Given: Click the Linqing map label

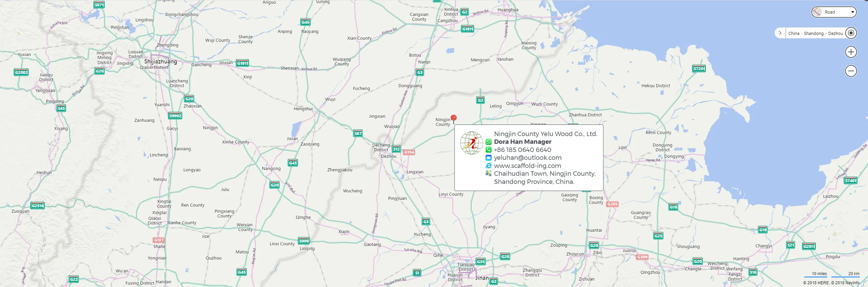Looking at the screenshot, I should tap(307, 249).
